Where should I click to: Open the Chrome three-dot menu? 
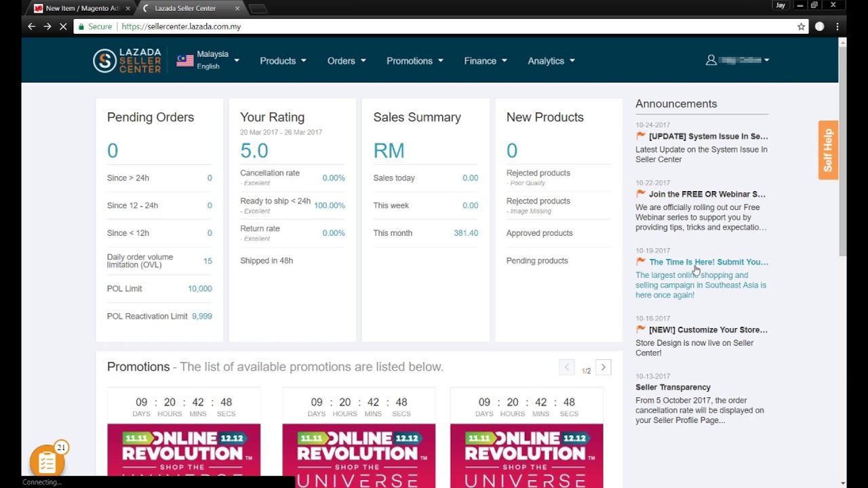pyautogui.click(x=837, y=26)
